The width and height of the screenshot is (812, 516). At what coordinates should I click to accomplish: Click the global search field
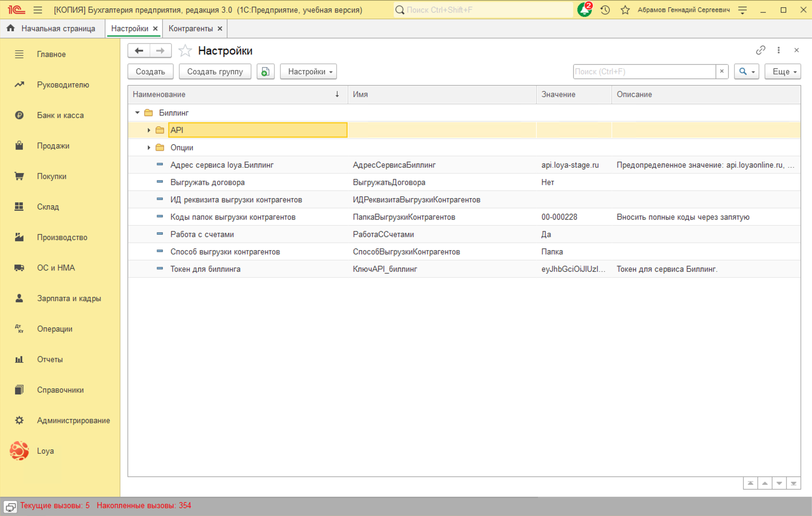pos(483,10)
